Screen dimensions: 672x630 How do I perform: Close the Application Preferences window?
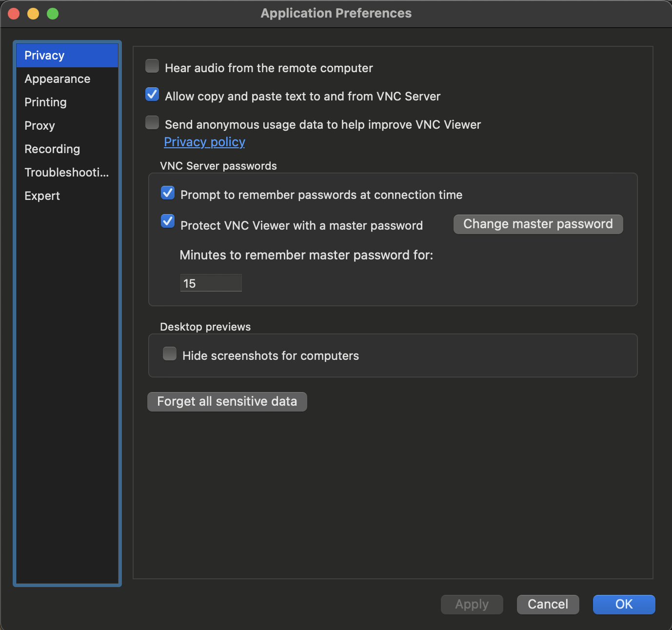click(x=14, y=14)
